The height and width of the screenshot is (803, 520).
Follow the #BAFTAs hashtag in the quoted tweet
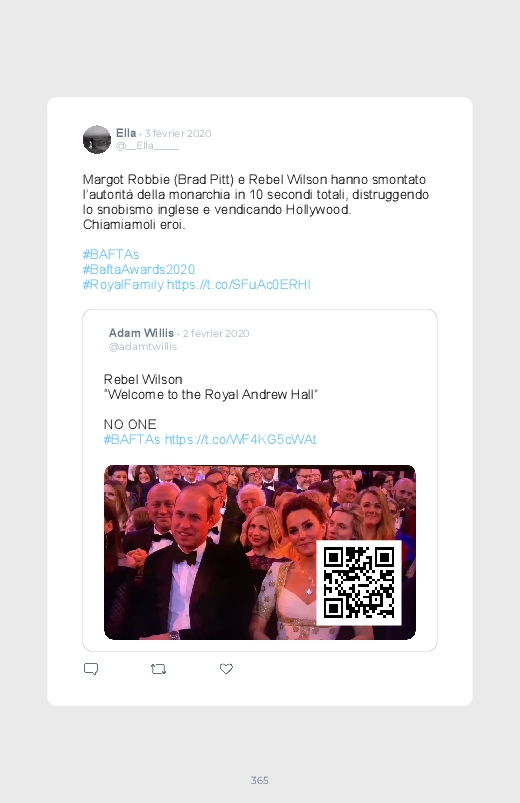click(132, 439)
